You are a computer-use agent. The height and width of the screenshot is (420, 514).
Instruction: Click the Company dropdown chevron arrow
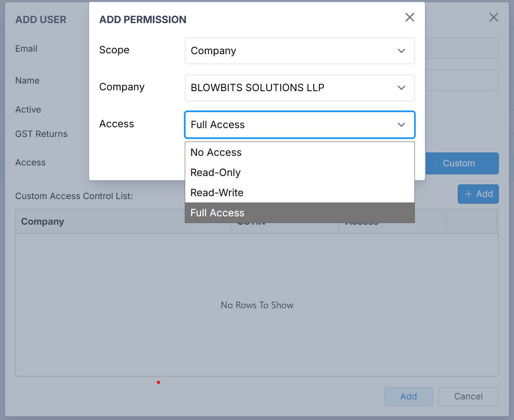point(401,88)
